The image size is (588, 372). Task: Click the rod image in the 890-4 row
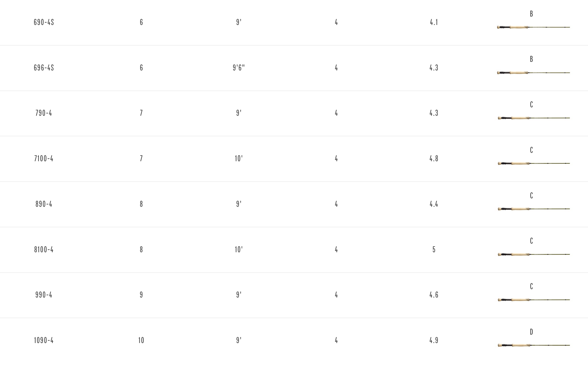coord(534,209)
